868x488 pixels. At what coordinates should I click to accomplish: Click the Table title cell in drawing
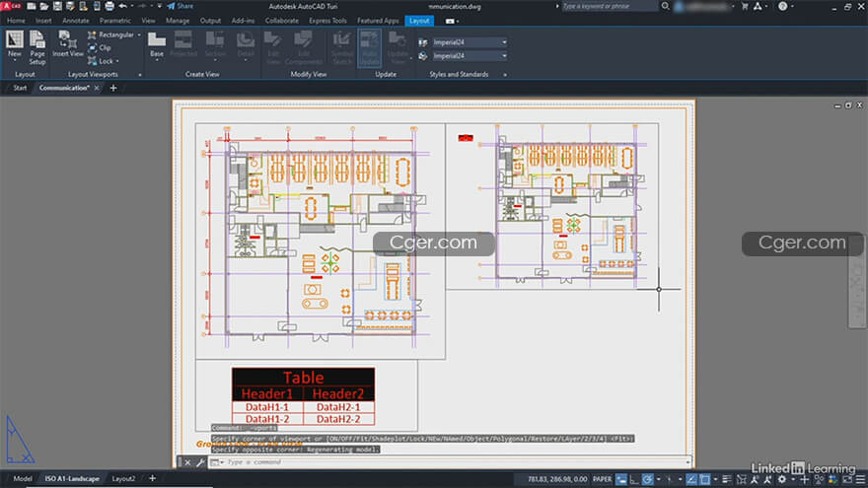(304, 377)
